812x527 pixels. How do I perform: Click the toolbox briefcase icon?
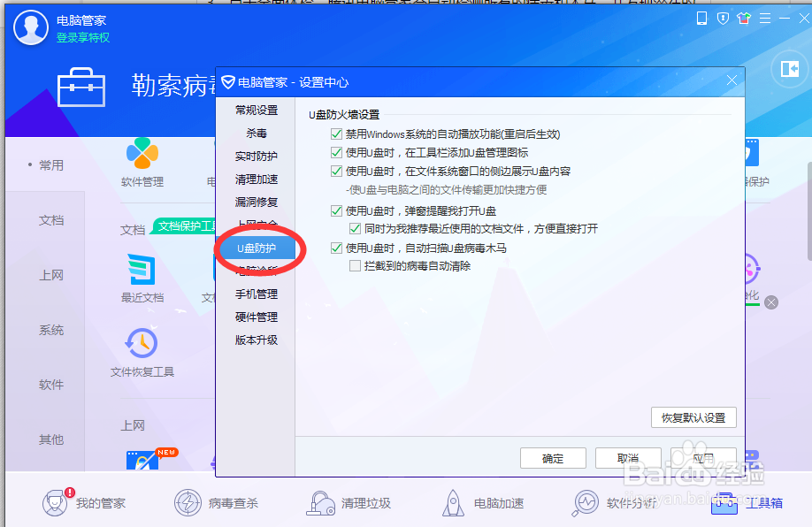81,87
